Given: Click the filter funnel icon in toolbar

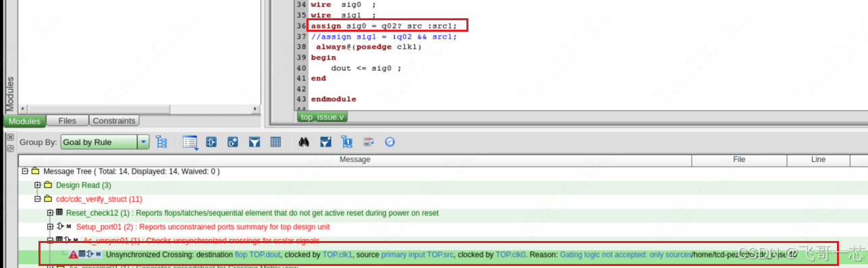Looking at the screenshot, I should (254, 142).
